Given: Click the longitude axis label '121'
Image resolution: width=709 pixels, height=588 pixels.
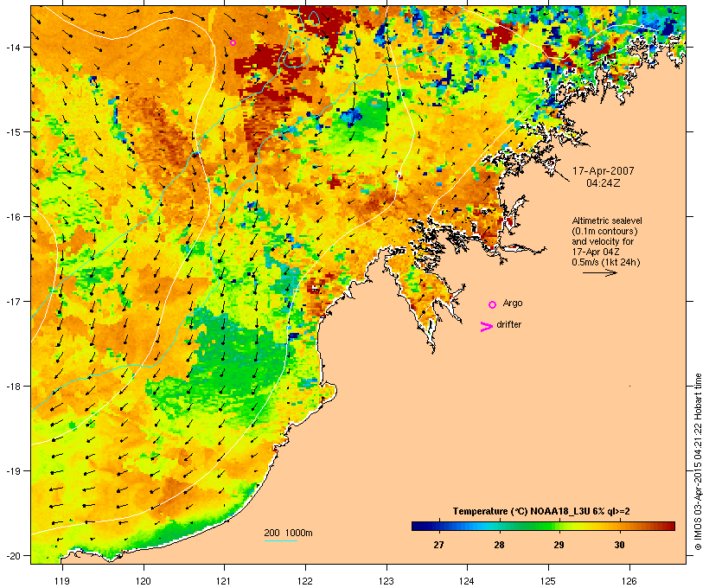Looking at the screenshot, I should tap(224, 581).
